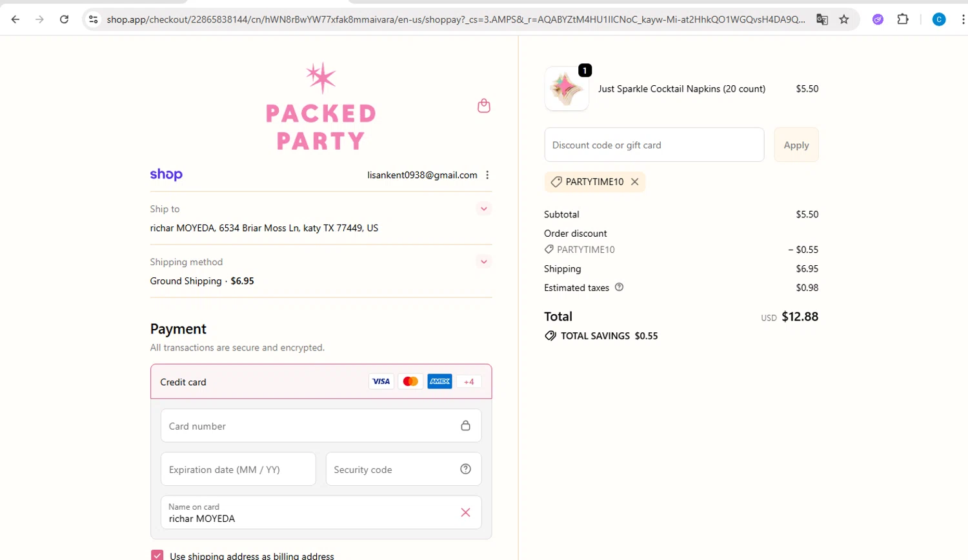Image resolution: width=968 pixels, height=560 pixels.
Task: Show the +4 more card types
Action: click(469, 382)
